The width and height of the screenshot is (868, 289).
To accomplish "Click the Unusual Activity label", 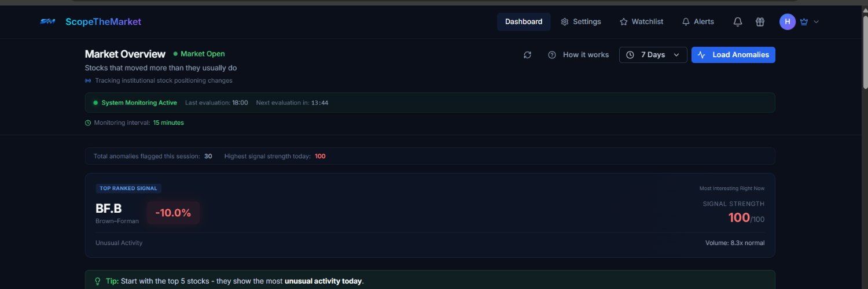I will [119, 243].
